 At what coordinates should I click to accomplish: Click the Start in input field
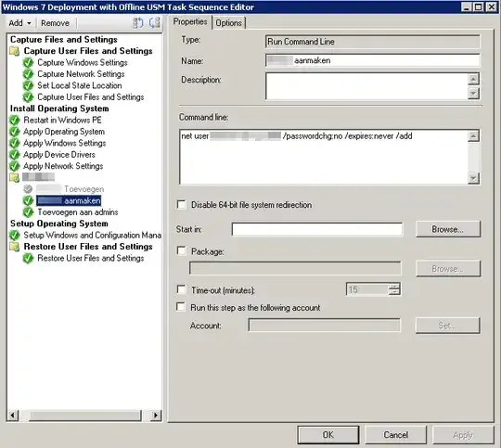click(317, 229)
